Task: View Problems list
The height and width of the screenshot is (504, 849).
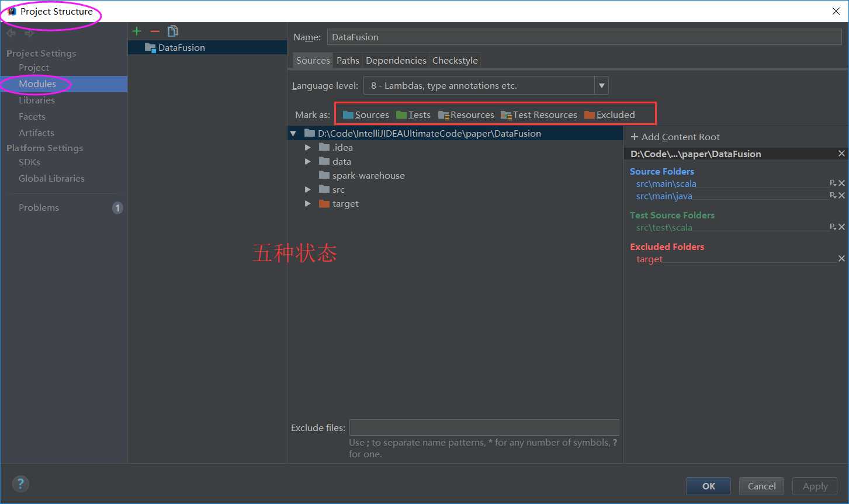Action: (39, 207)
